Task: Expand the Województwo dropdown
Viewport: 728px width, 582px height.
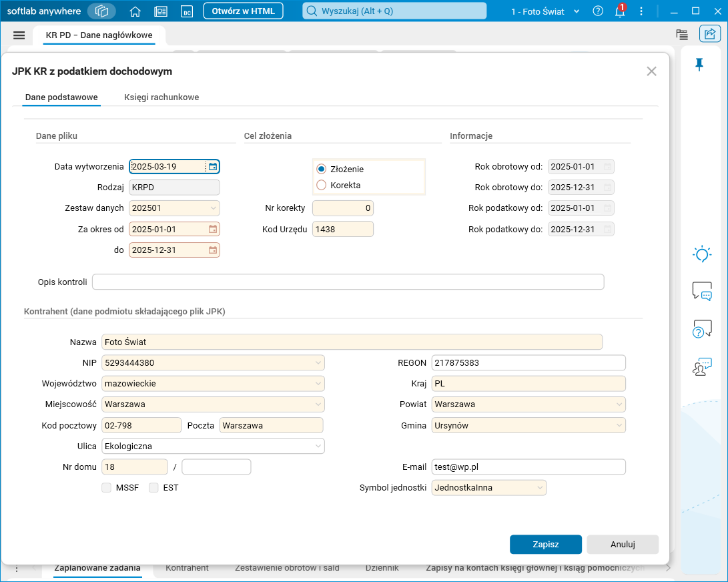Action: point(318,384)
